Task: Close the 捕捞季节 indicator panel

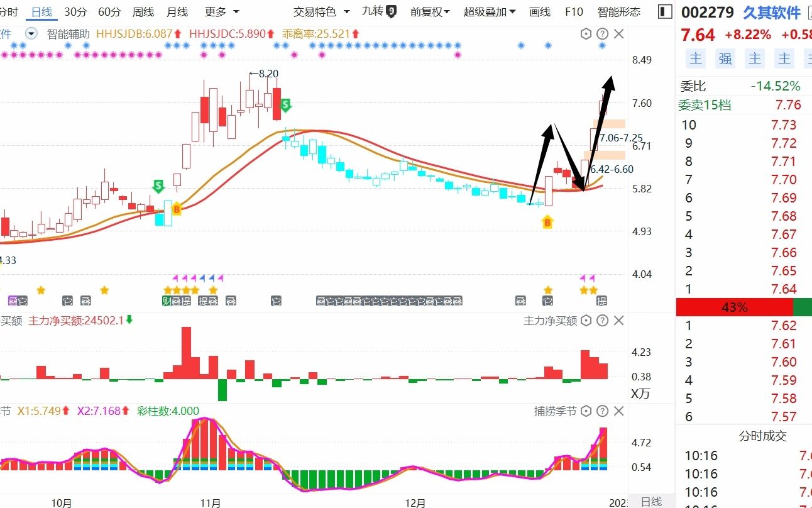Action: [618, 411]
